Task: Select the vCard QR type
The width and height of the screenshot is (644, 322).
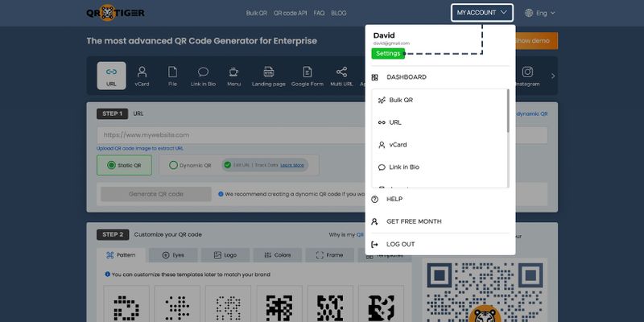Action: tap(142, 76)
